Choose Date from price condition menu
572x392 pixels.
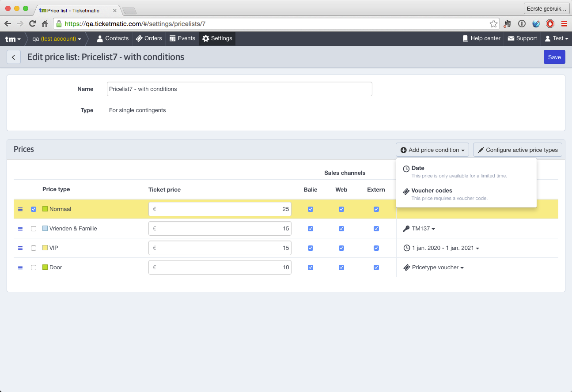click(x=466, y=172)
